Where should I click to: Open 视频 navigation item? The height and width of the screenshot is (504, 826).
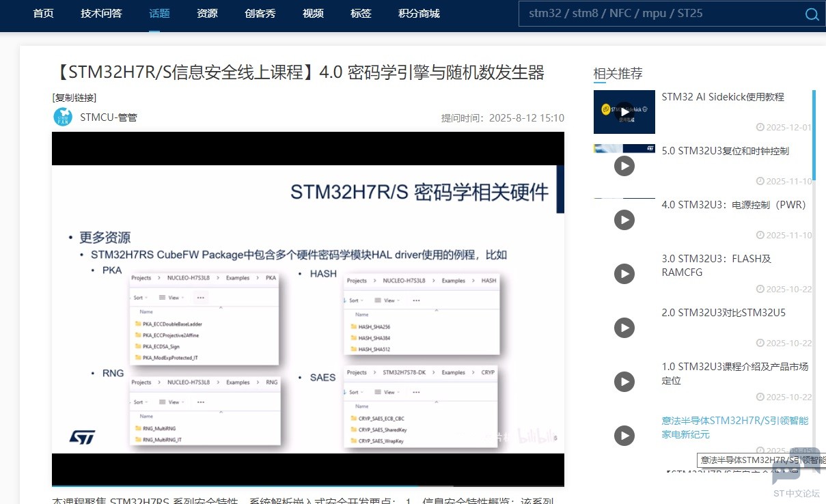pyautogui.click(x=313, y=14)
